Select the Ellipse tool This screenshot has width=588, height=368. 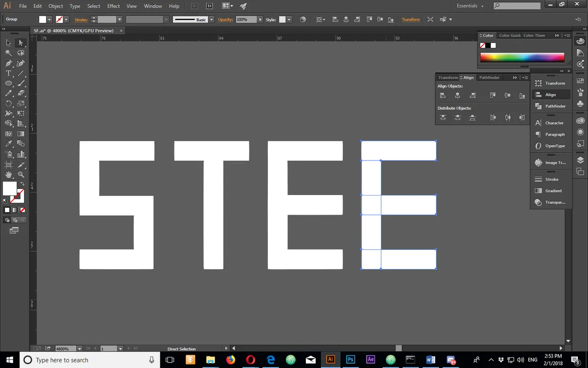8,83
